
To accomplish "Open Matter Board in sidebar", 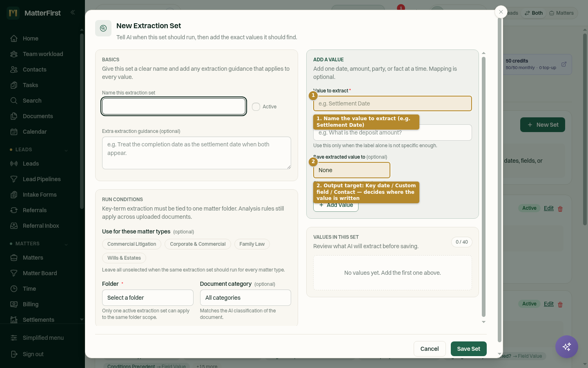I will tap(39, 273).
